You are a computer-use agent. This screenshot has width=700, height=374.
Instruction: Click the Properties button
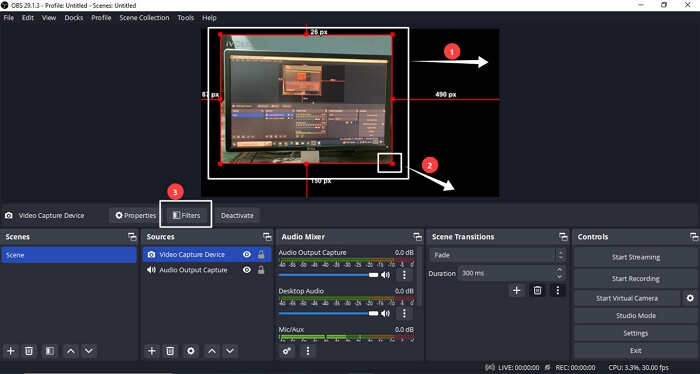pos(135,216)
